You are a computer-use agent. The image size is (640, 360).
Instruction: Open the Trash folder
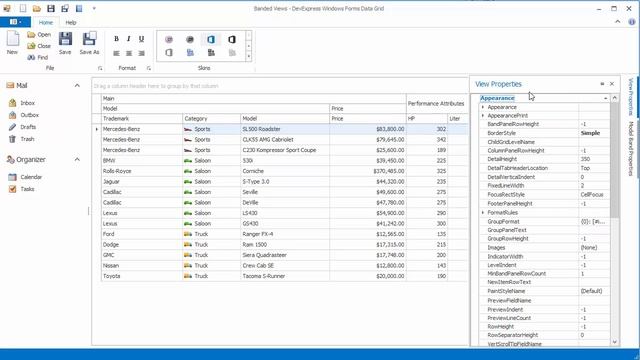click(27, 139)
